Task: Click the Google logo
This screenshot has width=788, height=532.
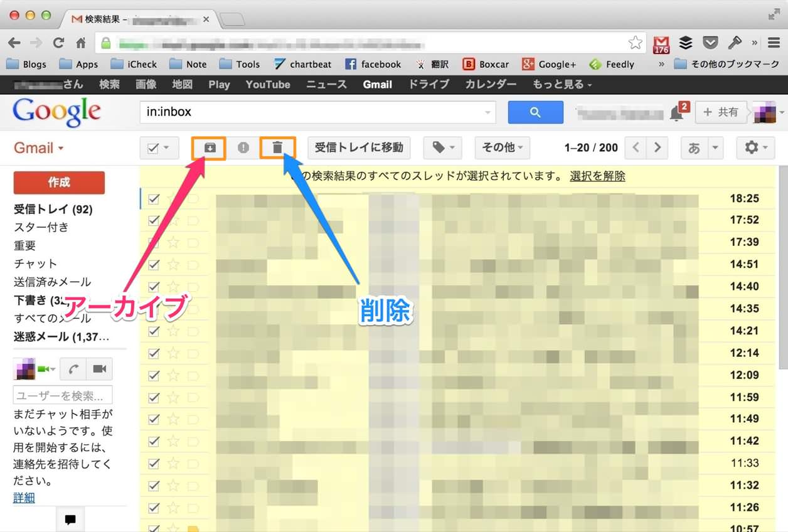Action: [56, 113]
